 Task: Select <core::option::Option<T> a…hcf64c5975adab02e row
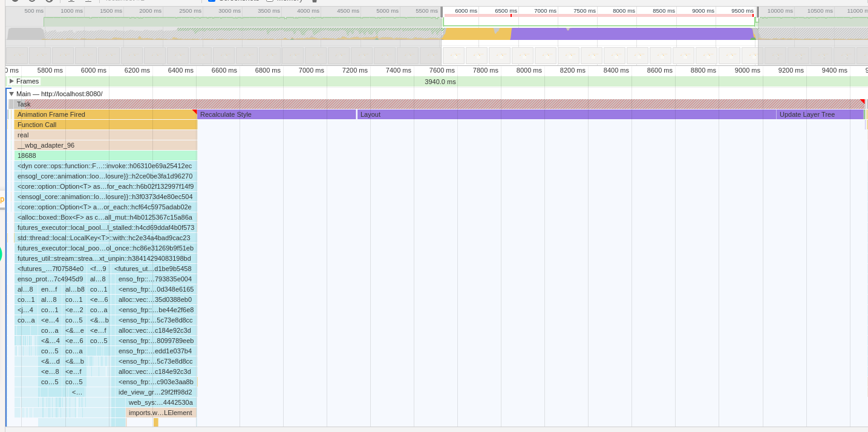[106, 207]
